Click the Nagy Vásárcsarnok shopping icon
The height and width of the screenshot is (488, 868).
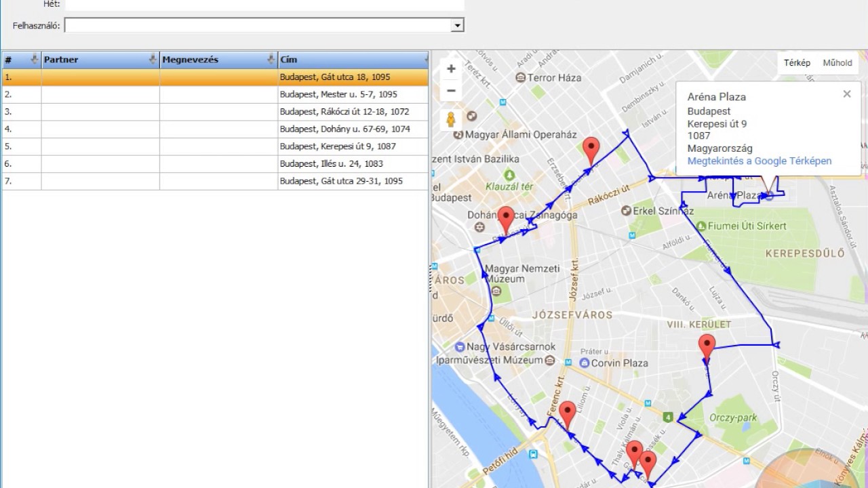point(460,346)
